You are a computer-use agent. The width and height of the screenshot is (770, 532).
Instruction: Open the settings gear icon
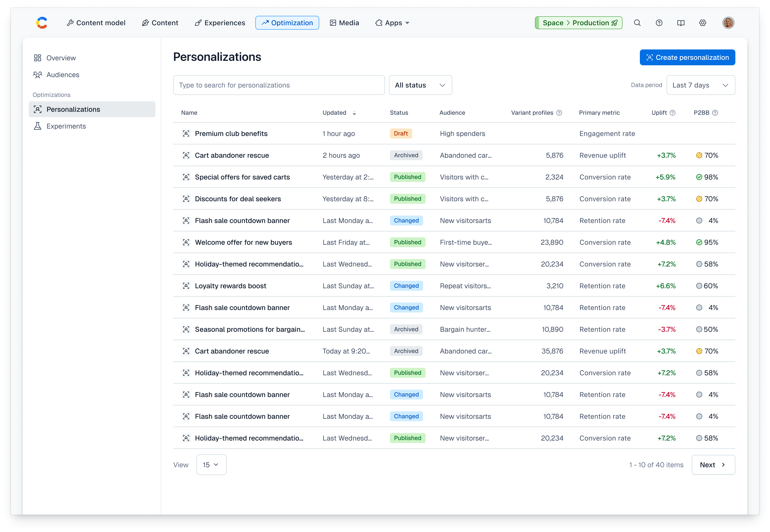(703, 23)
